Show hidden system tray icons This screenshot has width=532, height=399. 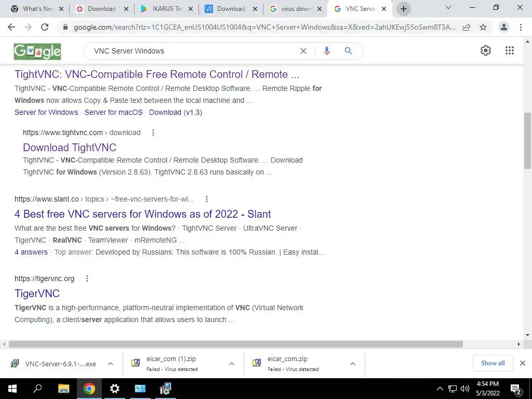coord(440,389)
